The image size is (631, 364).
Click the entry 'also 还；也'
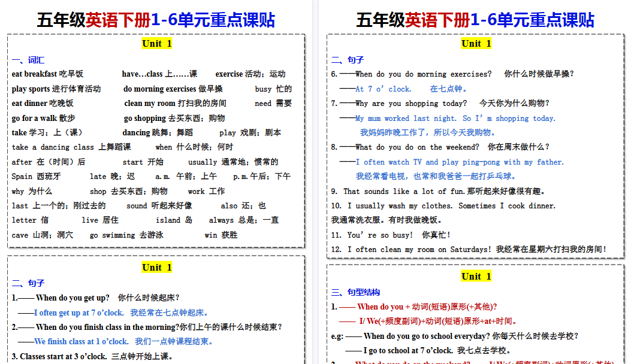coord(243,206)
